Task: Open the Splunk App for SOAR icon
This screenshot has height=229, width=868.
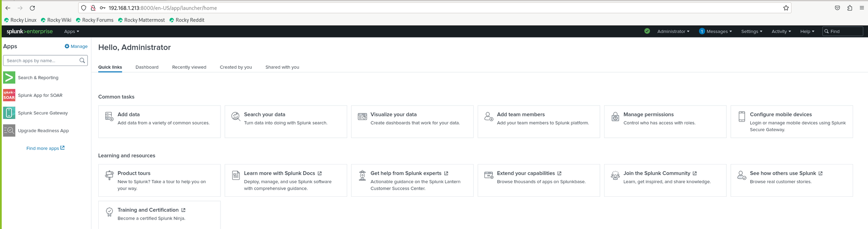Action: [x=9, y=95]
